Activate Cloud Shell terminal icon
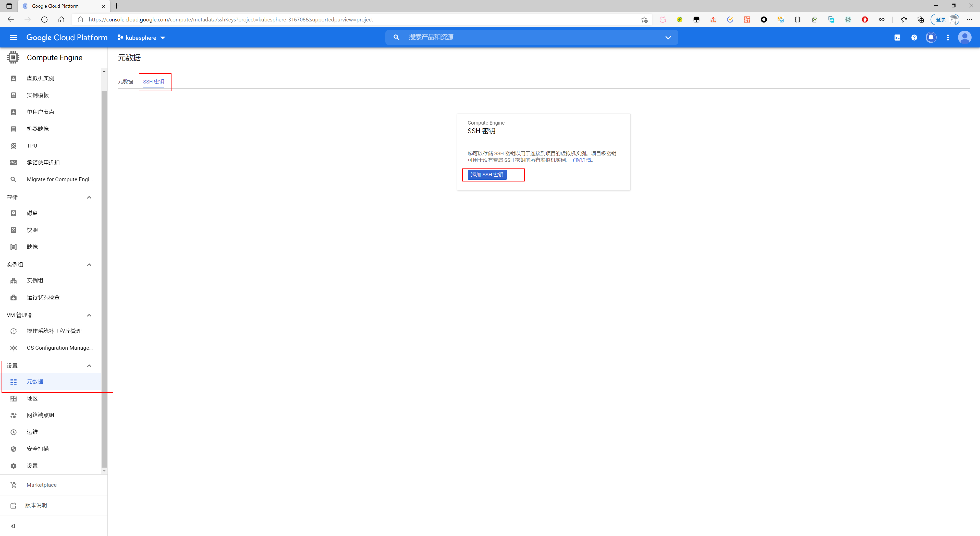The width and height of the screenshot is (980, 536). pyautogui.click(x=898, y=37)
